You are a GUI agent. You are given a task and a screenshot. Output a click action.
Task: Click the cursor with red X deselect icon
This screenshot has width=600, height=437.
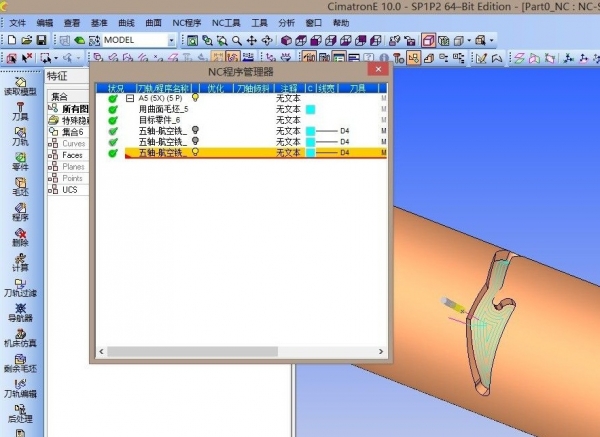27,58
